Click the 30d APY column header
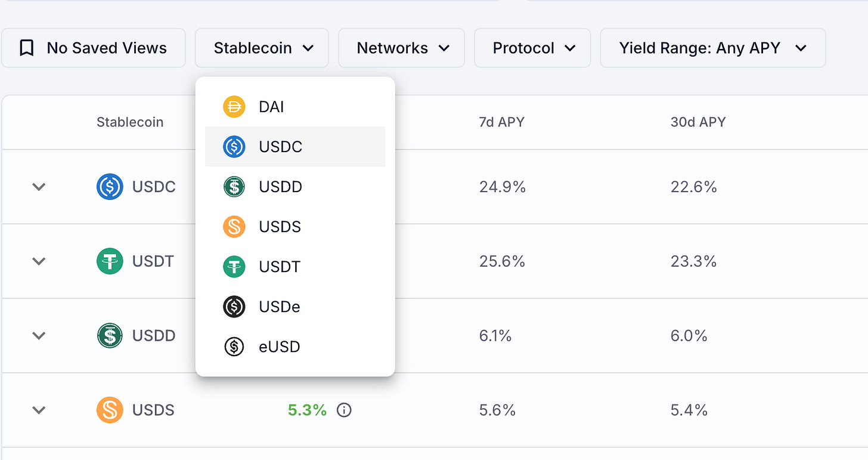The image size is (868, 460). point(698,122)
